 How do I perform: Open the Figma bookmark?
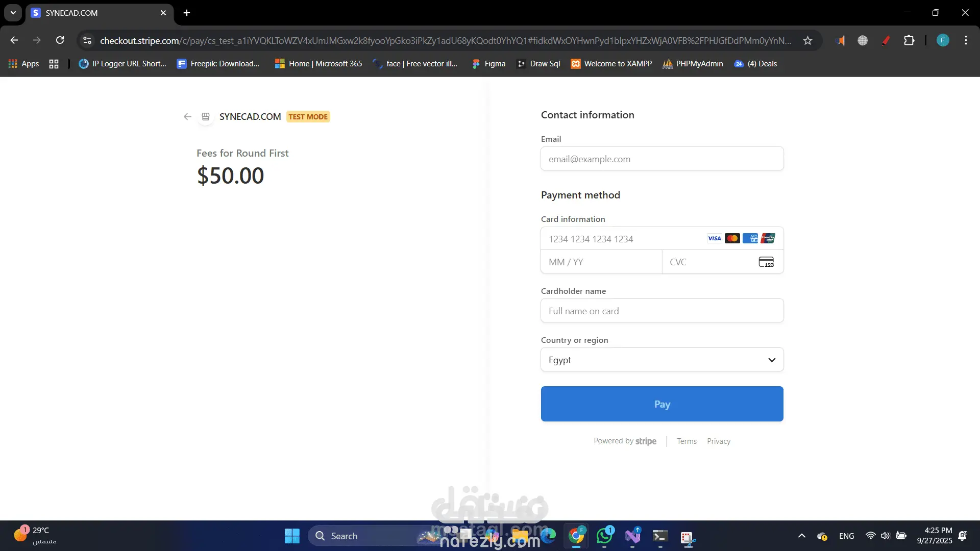[488, 64]
